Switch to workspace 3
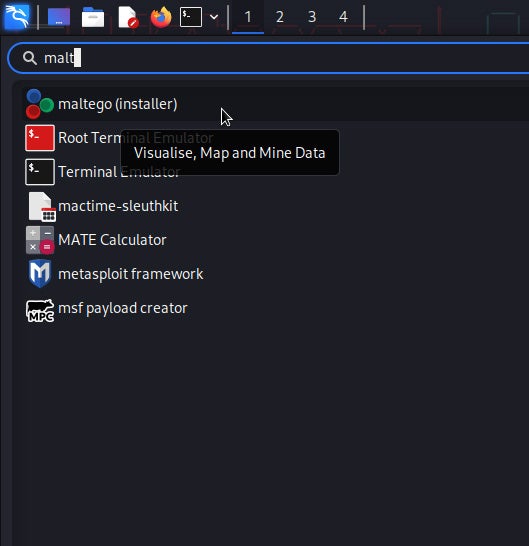This screenshot has width=529, height=546. click(x=312, y=17)
